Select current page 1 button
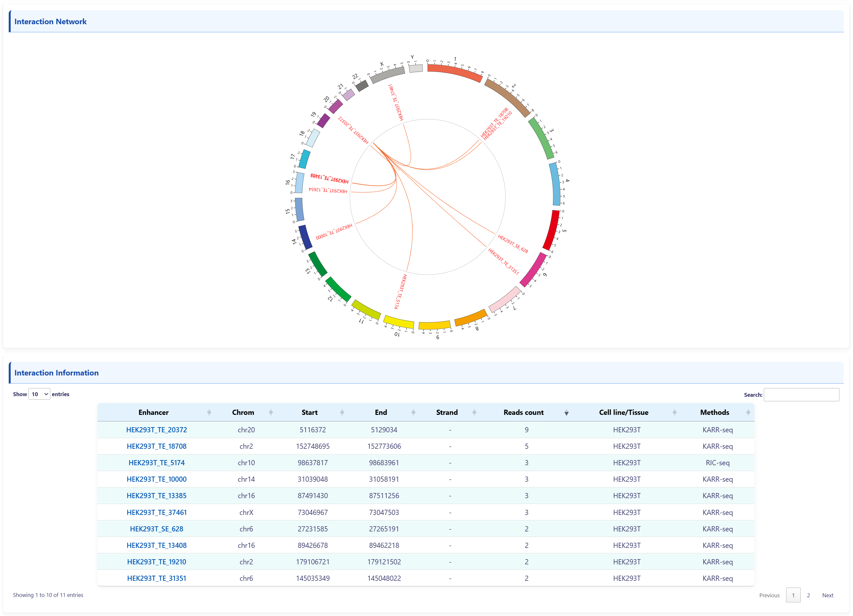This screenshot has height=616, width=853. (793, 595)
